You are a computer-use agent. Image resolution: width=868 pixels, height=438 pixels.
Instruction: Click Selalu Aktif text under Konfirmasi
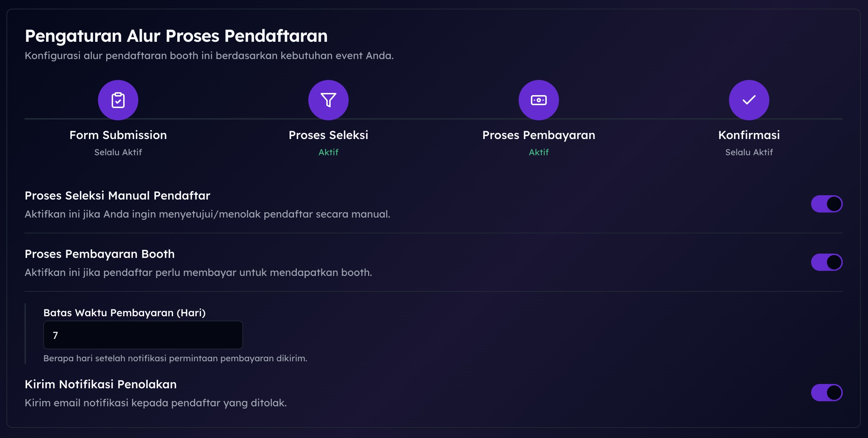[749, 152]
